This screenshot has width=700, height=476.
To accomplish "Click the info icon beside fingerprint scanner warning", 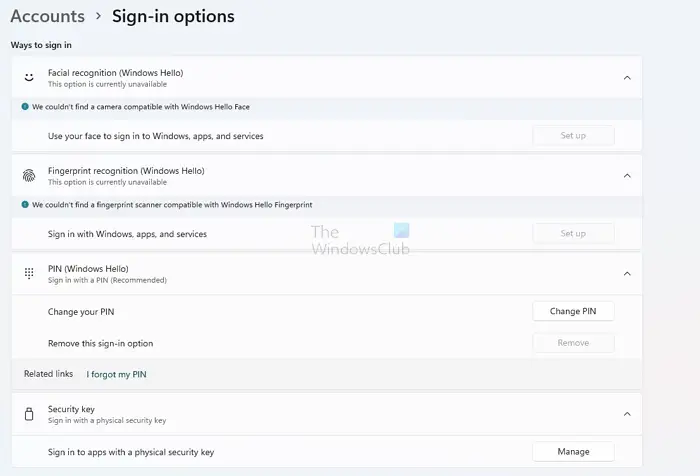I will coord(25,204).
